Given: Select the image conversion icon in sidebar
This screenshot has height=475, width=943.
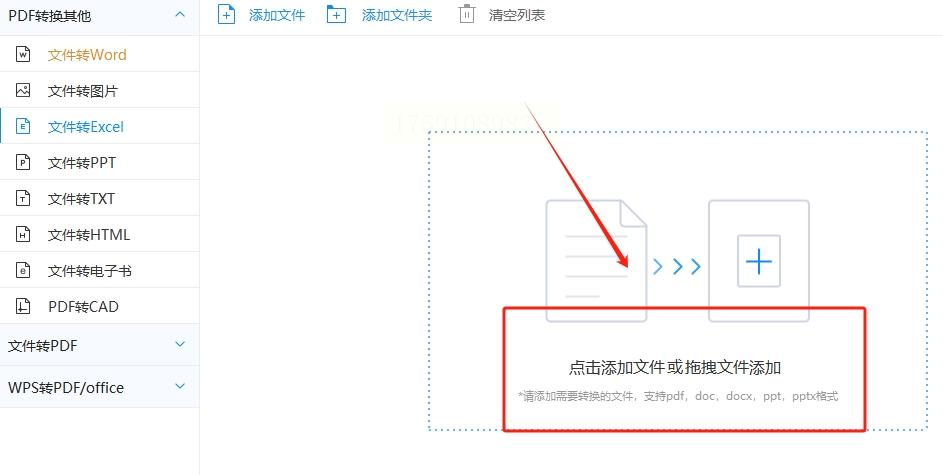Looking at the screenshot, I should pos(23,91).
